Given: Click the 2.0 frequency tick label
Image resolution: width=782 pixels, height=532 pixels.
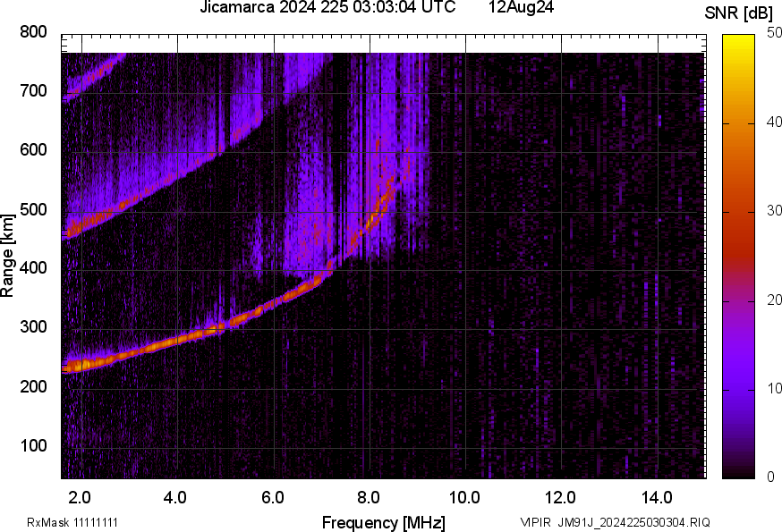Looking at the screenshot, I should (x=80, y=497).
